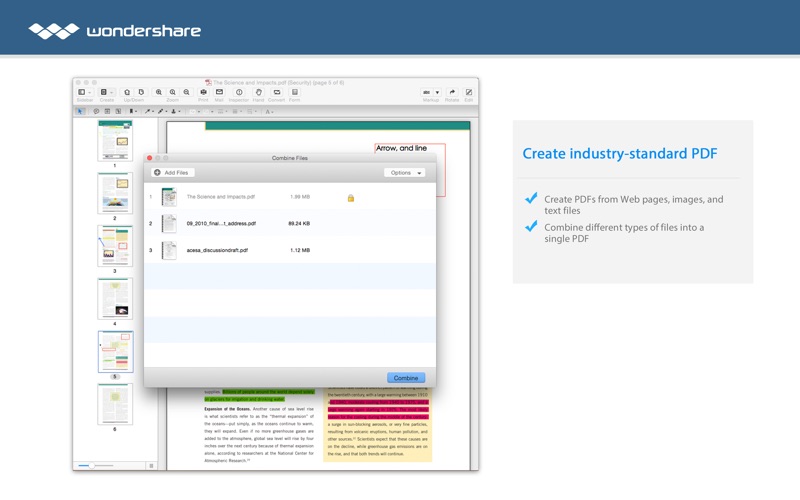800x500 pixels.
Task: Expand the Create dropdown arrow
Action: pos(112,92)
